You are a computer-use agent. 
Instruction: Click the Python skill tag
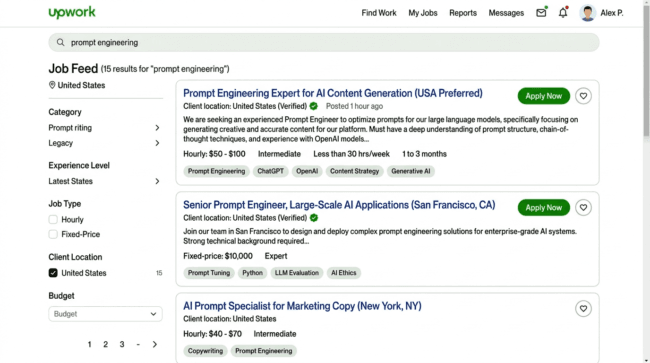[x=252, y=273]
